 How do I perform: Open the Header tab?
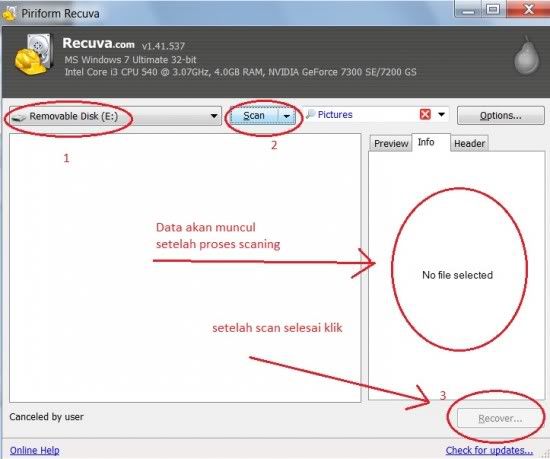click(469, 143)
